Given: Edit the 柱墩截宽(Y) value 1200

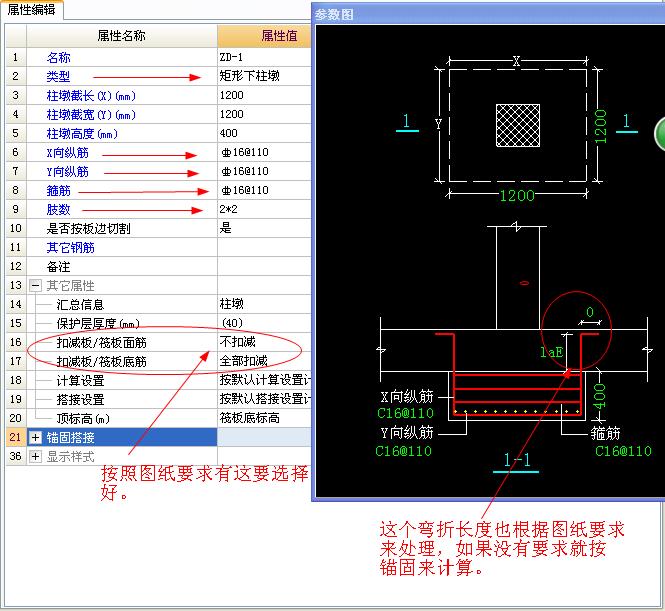Looking at the screenshot, I should click(264, 114).
